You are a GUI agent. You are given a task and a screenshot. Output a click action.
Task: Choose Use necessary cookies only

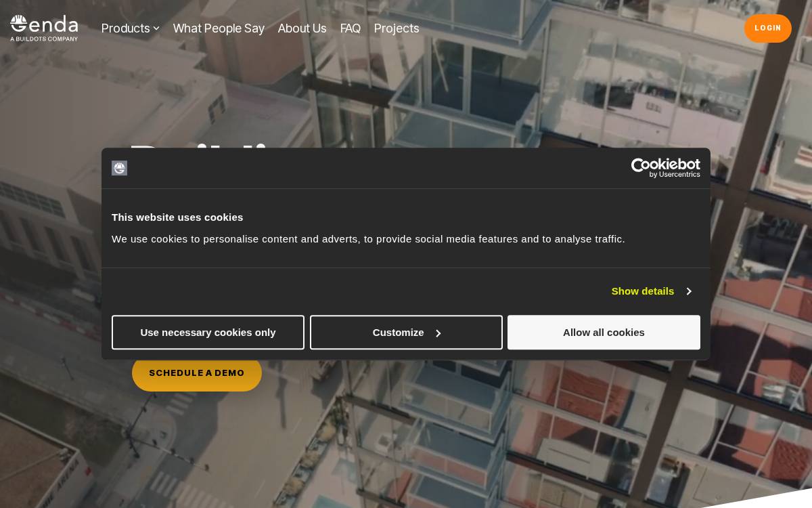[208, 333]
